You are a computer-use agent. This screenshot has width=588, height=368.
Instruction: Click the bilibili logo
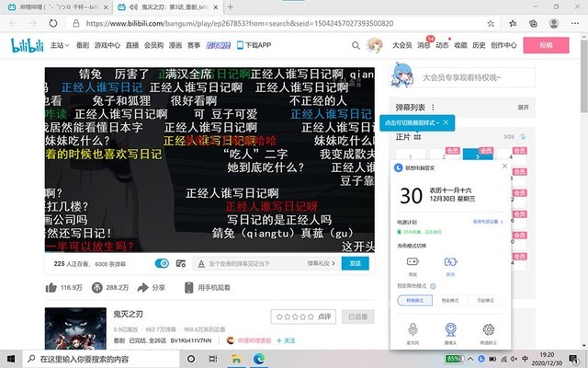coord(27,45)
